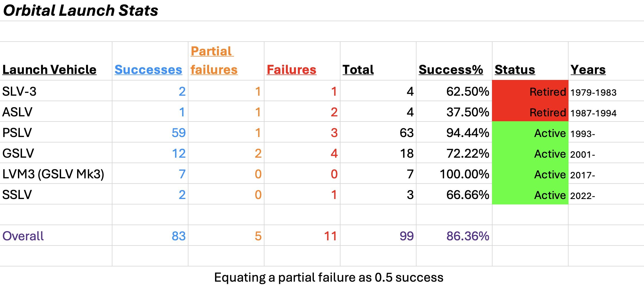Click the overall total value 99
644x286 pixels.
point(406,236)
